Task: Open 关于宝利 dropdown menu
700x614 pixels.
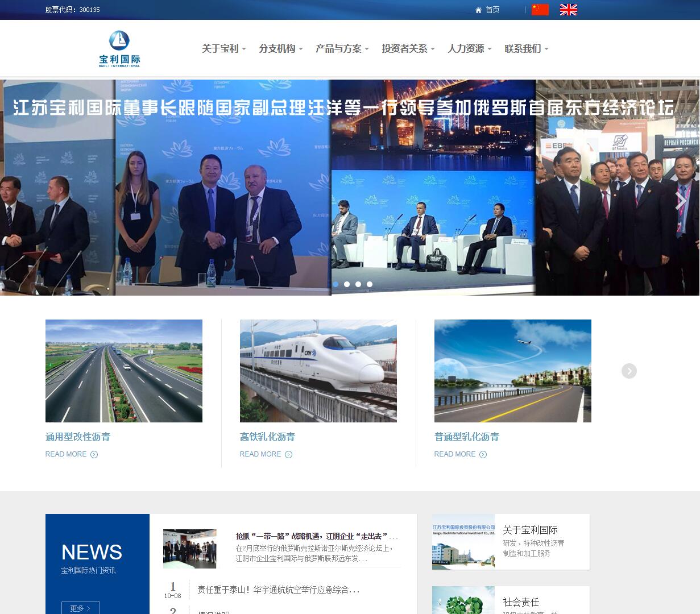Action: pos(224,49)
